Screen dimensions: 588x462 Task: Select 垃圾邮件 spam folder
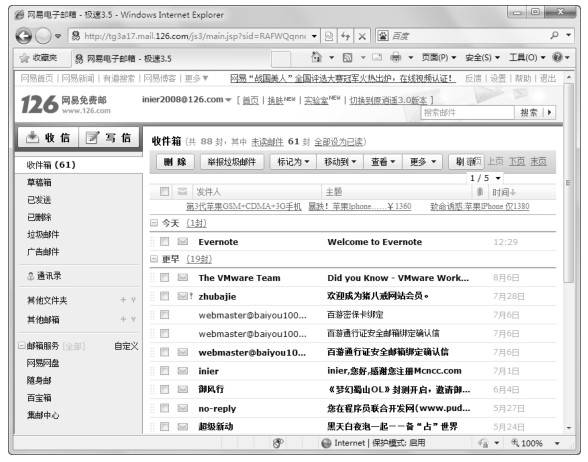[x=43, y=235]
